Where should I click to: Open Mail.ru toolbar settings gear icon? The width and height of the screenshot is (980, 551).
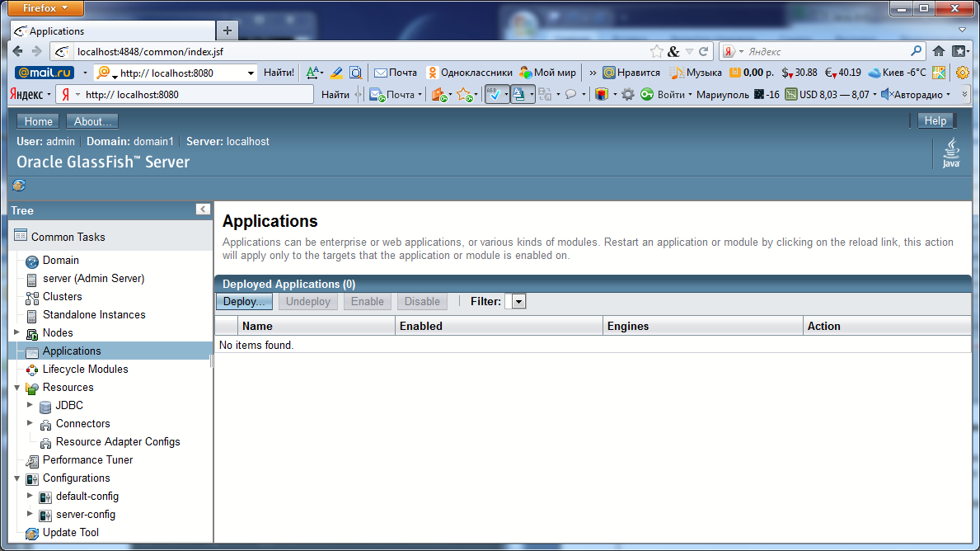point(963,73)
